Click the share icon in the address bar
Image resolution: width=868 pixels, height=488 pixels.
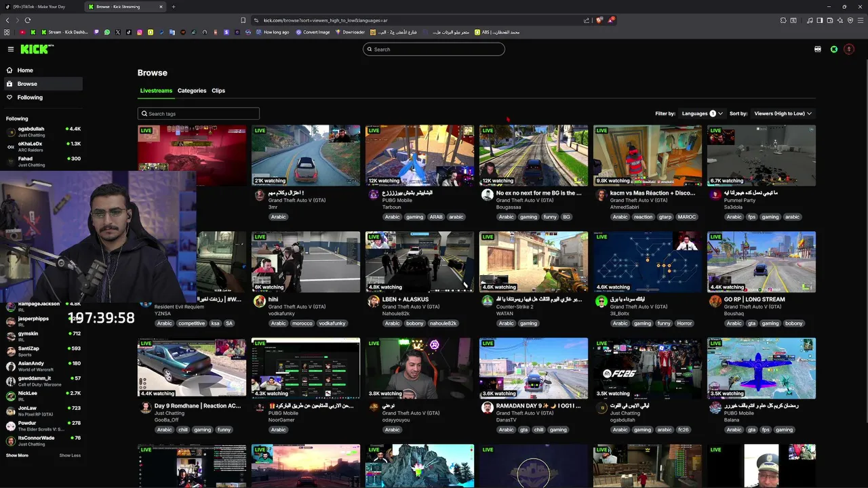(586, 20)
